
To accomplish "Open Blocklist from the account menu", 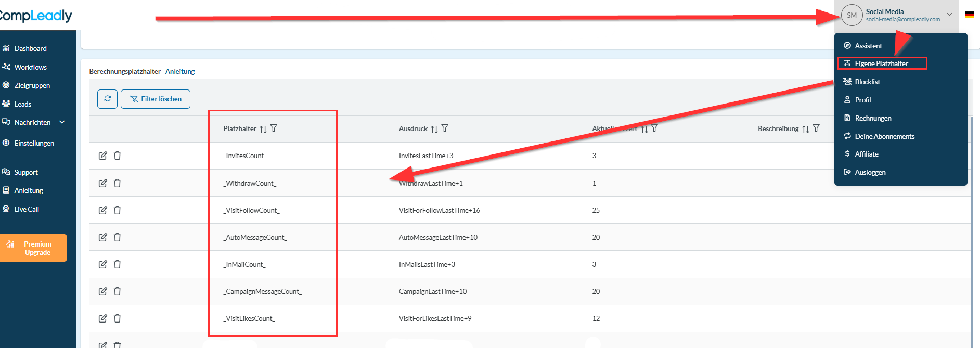I will 867,82.
